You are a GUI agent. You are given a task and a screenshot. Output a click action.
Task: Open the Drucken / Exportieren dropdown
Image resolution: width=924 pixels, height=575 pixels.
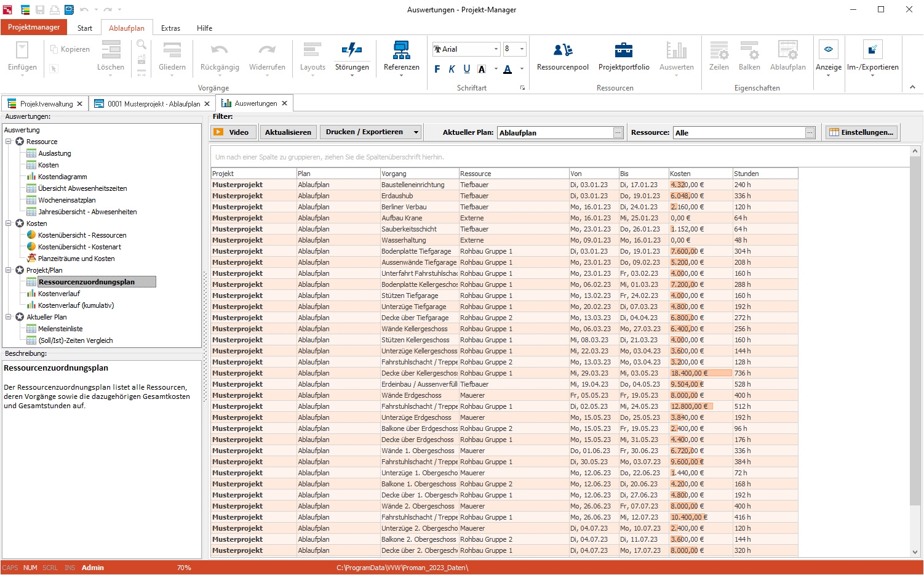click(416, 132)
